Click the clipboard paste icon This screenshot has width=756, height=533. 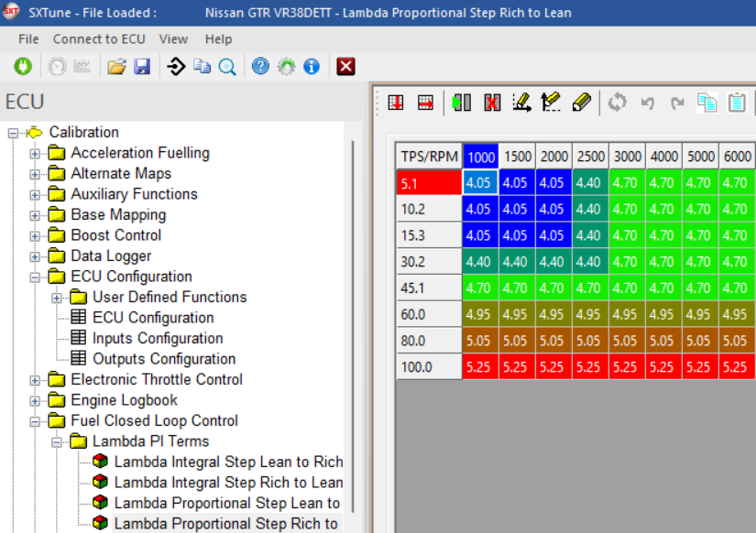click(737, 103)
